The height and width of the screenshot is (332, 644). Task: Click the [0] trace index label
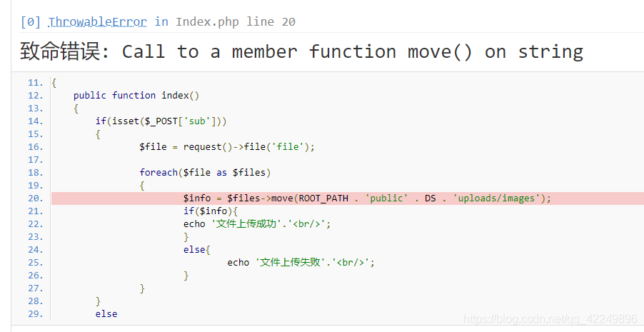(31, 22)
